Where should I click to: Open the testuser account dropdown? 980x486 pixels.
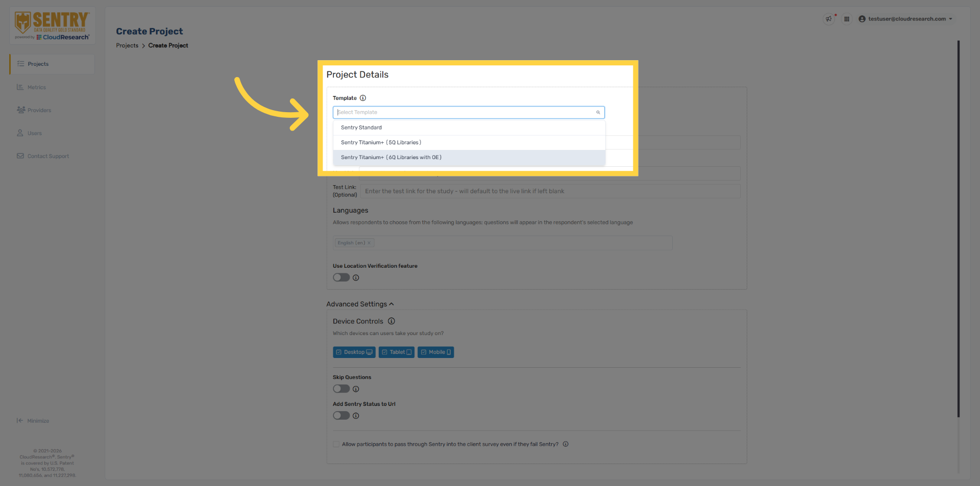pyautogui.click(x=906, y=19)
